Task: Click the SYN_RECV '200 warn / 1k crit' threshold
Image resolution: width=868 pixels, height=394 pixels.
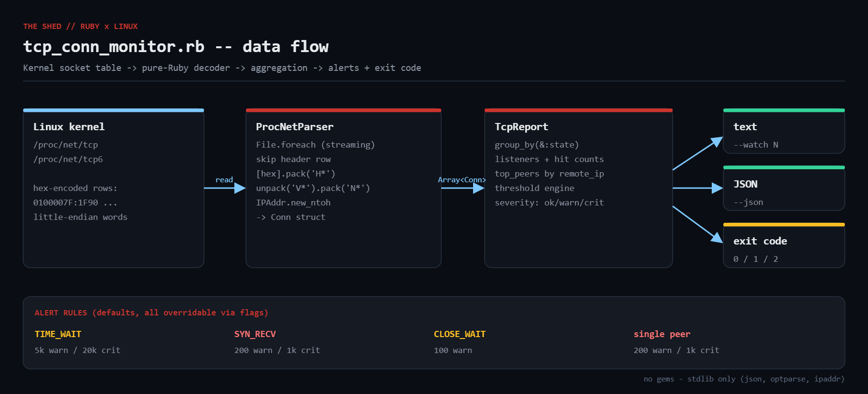Action: coord(277,350)
